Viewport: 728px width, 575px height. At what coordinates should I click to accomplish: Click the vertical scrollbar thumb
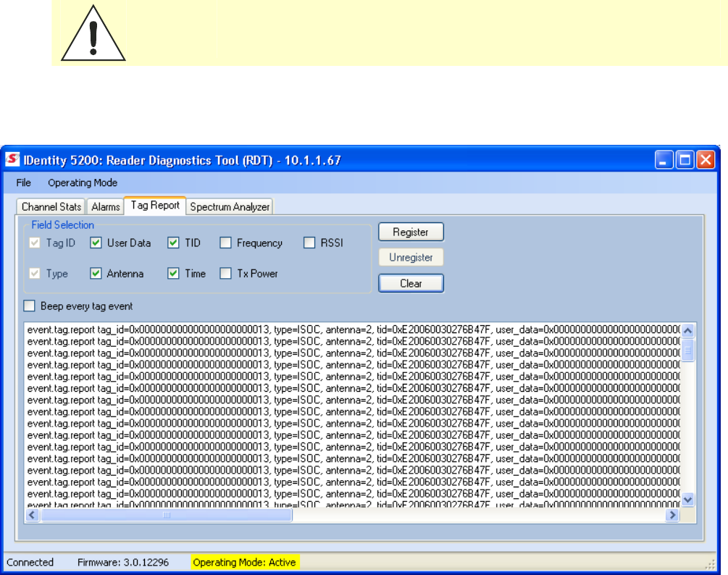point(688,351)
